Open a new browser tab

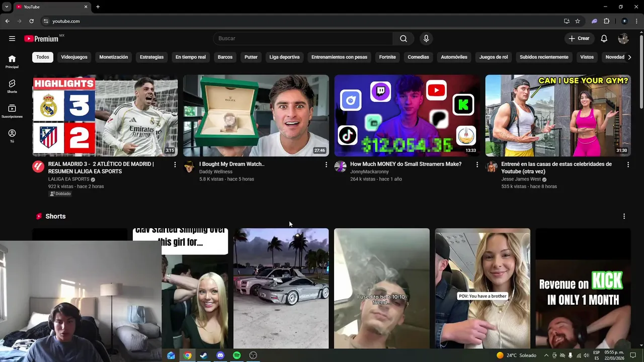[x=98, y=7]
